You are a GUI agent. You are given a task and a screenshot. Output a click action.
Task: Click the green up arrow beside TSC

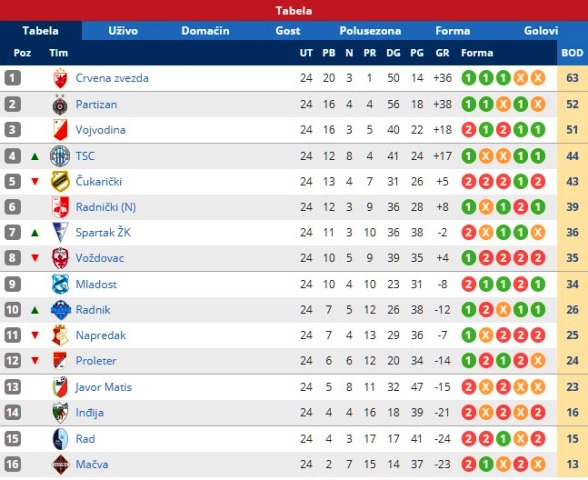coord(35,156)
